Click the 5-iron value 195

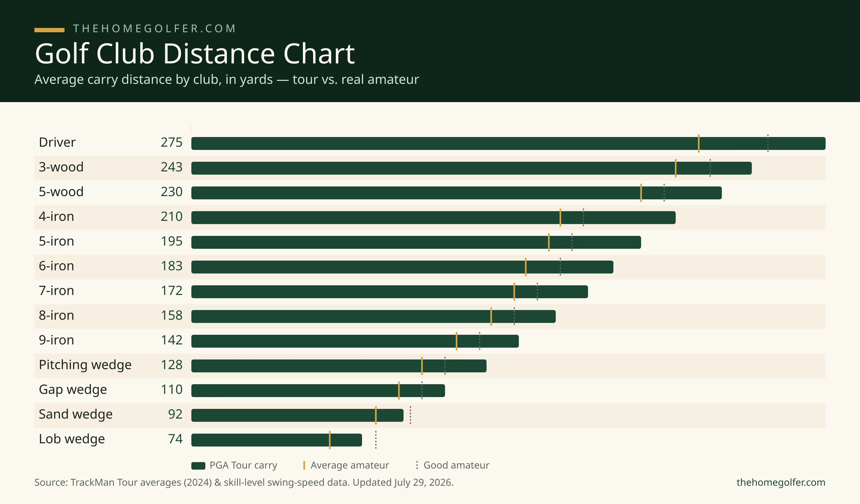click(x=172, y=241)
